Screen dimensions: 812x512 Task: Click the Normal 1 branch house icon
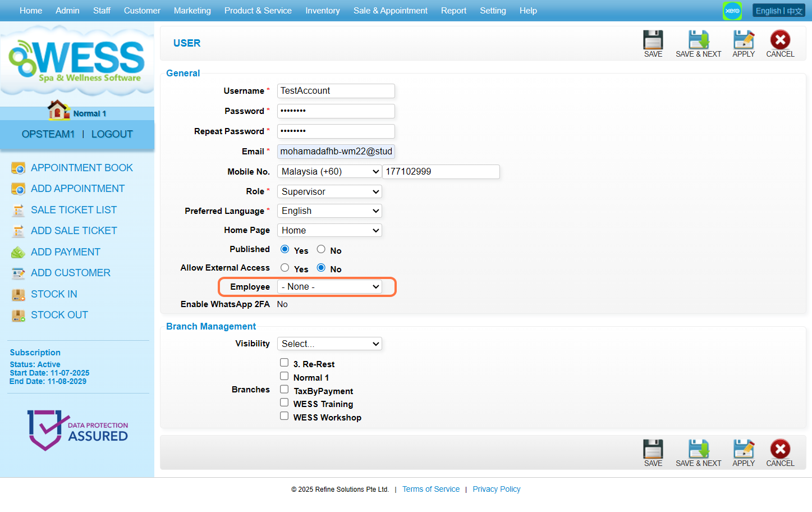[x=58, y=110]
